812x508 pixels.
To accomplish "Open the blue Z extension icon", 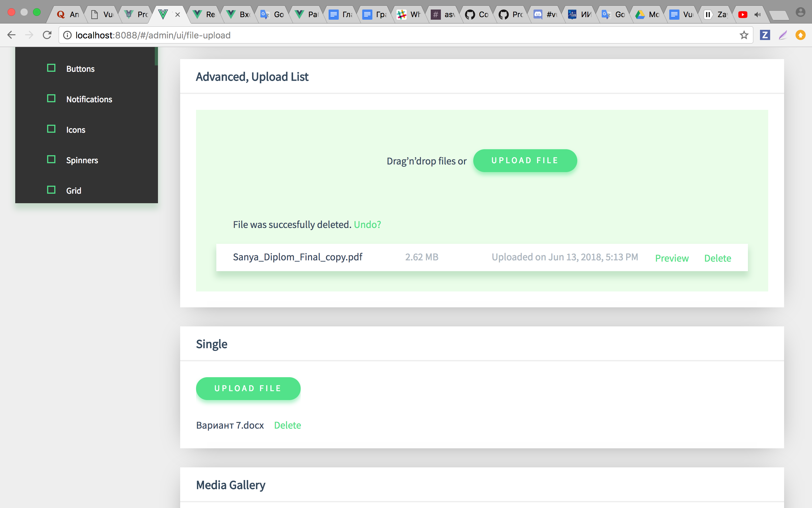I will pyautogui.click(x=765, y=35).
